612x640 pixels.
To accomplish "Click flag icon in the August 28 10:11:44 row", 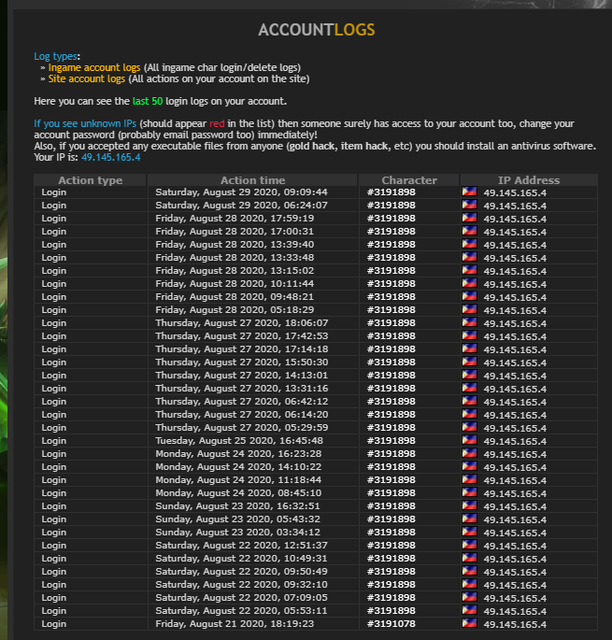I will (469, 283).
